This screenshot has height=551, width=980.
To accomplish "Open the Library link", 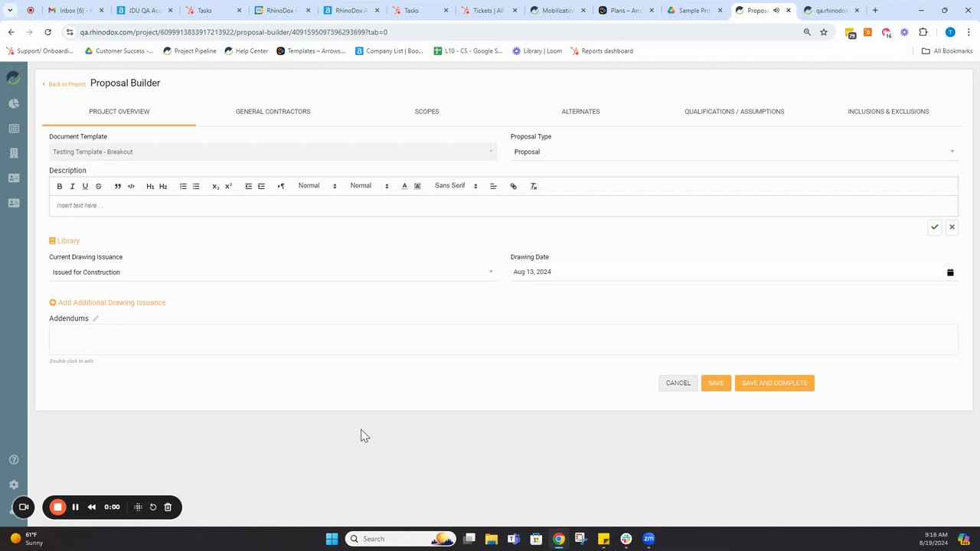I will pos(64,241).
